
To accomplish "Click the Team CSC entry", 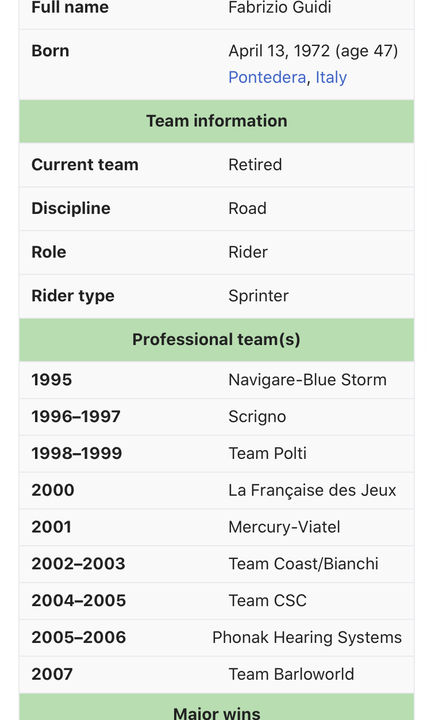I will pyautogui.click(x=268, y=600).
